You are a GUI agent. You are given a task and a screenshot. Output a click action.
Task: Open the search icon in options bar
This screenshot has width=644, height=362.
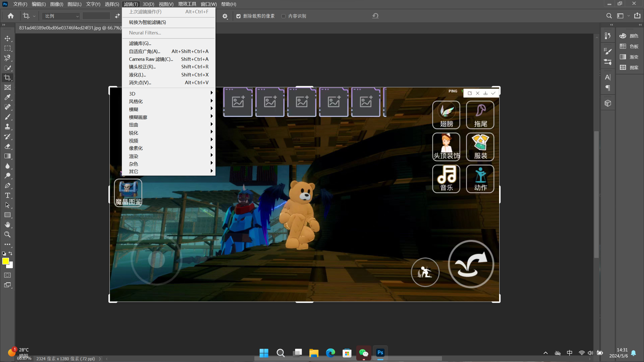[x=609, y=16]
